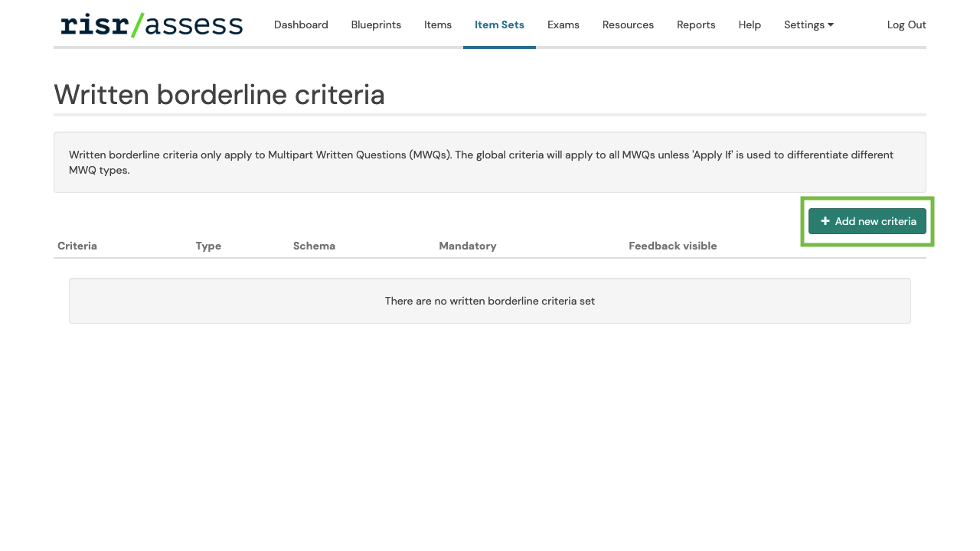The width and height of the screenshot is (980, 551).
Task: Expand the Settings dropdown caret
Action: click(x=831, y=25)
